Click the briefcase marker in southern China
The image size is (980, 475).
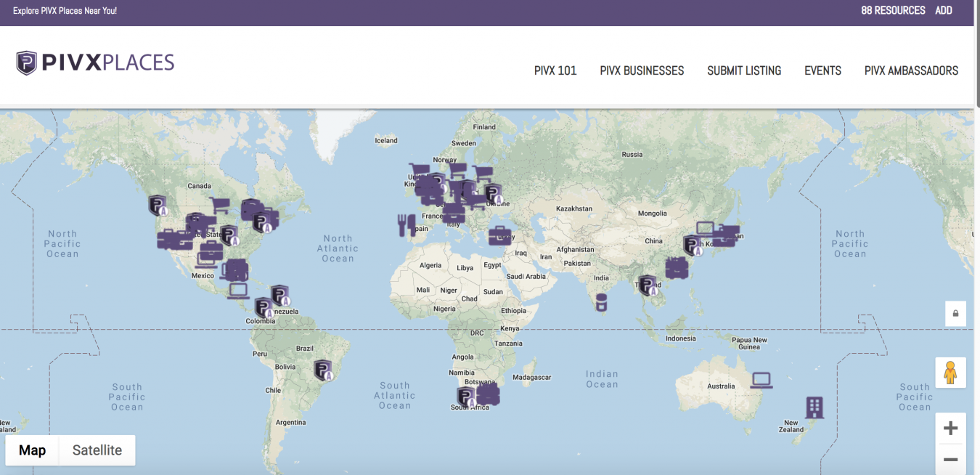pos(677,267)
